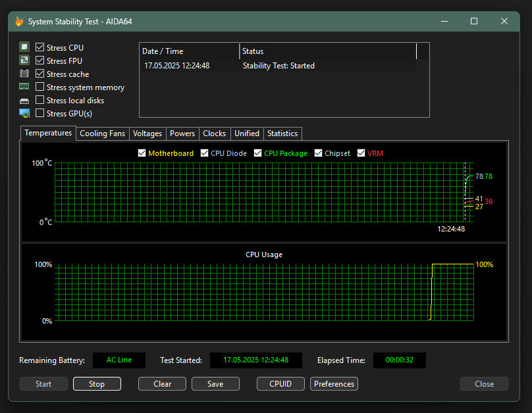
Task: Switch to the Cooling Fans tab
Action: point(103,134)
